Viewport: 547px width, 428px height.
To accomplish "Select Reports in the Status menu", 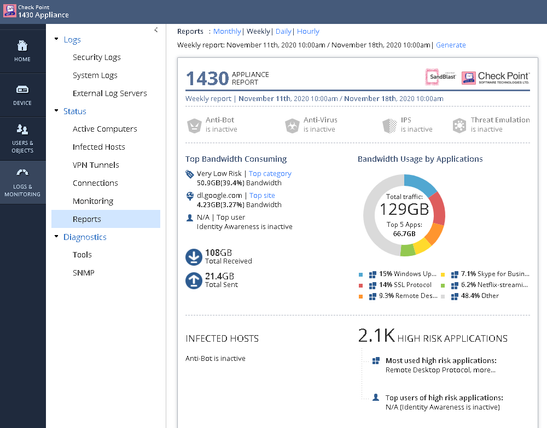I will (x=106, y=219).
